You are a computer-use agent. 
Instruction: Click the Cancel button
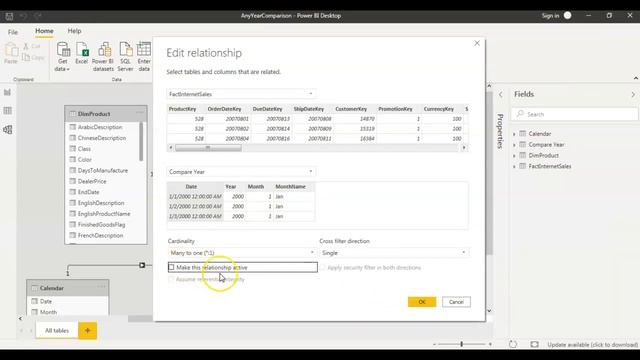tap(456, 302)
